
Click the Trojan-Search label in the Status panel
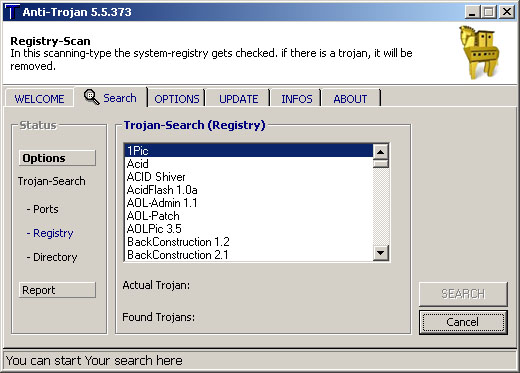point(52,181)
